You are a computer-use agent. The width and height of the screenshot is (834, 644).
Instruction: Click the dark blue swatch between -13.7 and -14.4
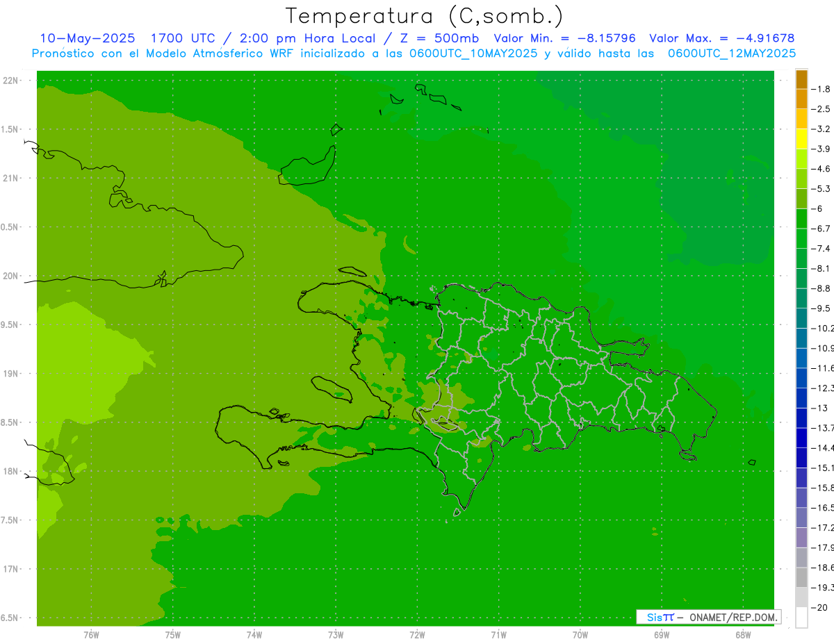801,438
